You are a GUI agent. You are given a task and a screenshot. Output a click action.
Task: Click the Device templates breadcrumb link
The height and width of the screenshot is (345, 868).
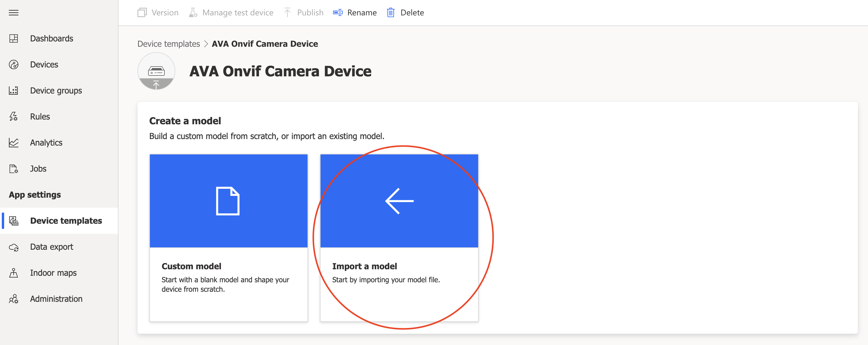tap(169, 44)
